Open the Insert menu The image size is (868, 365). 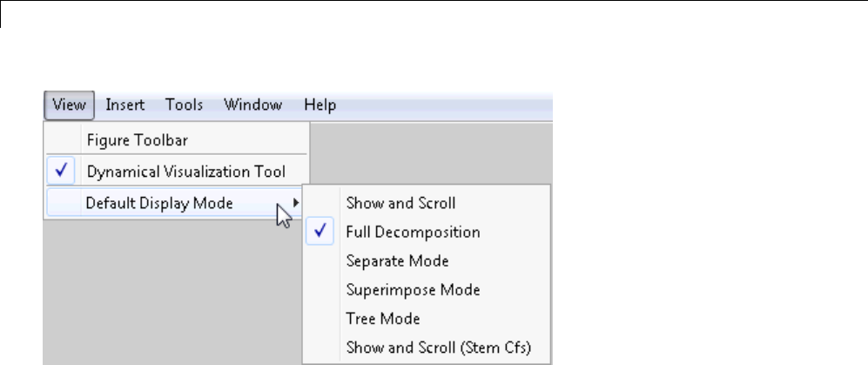click(x=124, y=105)
